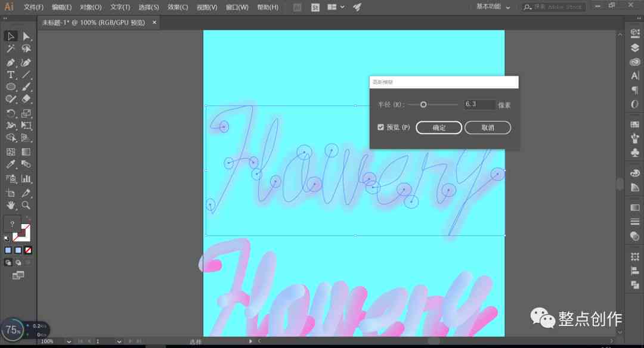This screenshot has width=644, height=348.
Task: Select the Artboard tool
Action: [11, 193]
